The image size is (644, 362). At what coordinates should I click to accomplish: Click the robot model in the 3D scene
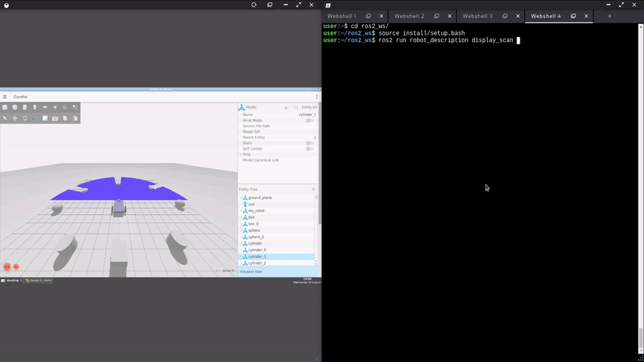click(118, 207)
